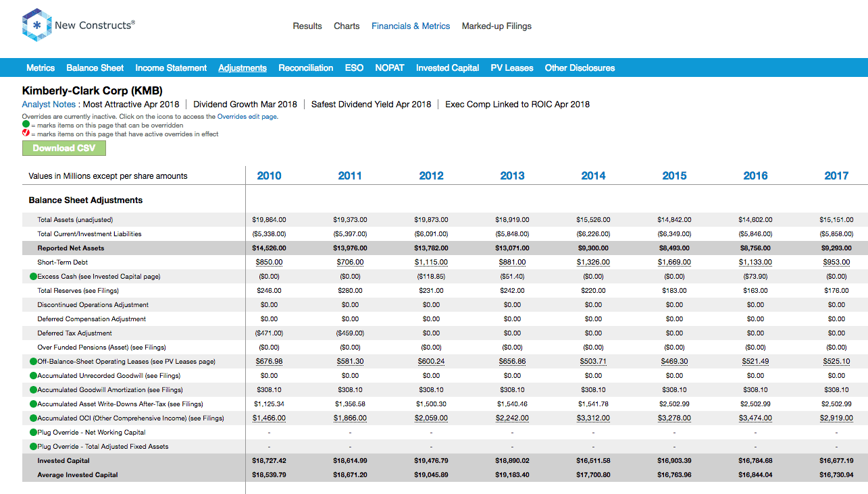Click the green legend dot for overridable items
This screenshot has width=868, height=494.
(26, 125)
